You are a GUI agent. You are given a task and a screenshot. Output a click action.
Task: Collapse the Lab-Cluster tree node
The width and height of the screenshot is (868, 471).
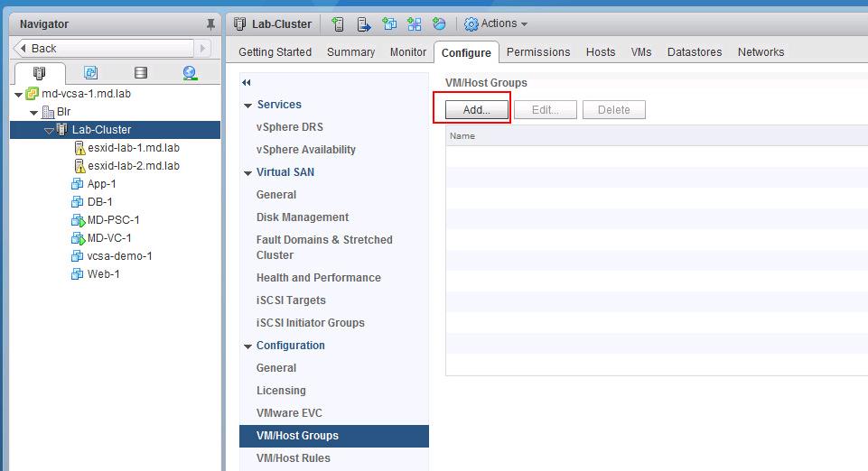click(x=50, y=130)
